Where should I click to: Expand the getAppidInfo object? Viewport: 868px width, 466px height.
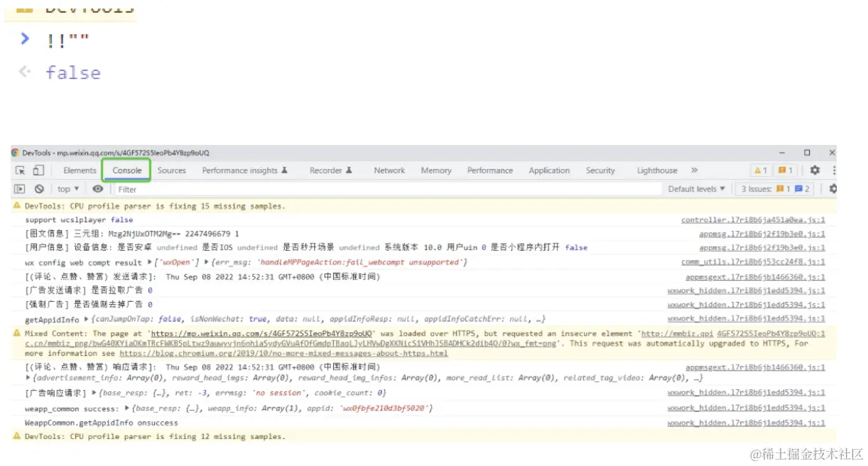[x=86, y=320]
